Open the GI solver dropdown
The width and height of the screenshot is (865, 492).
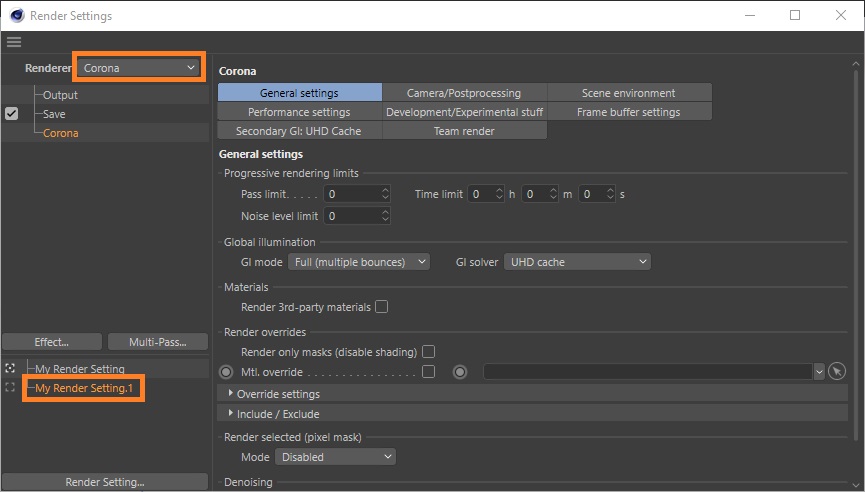click(577, 262)
